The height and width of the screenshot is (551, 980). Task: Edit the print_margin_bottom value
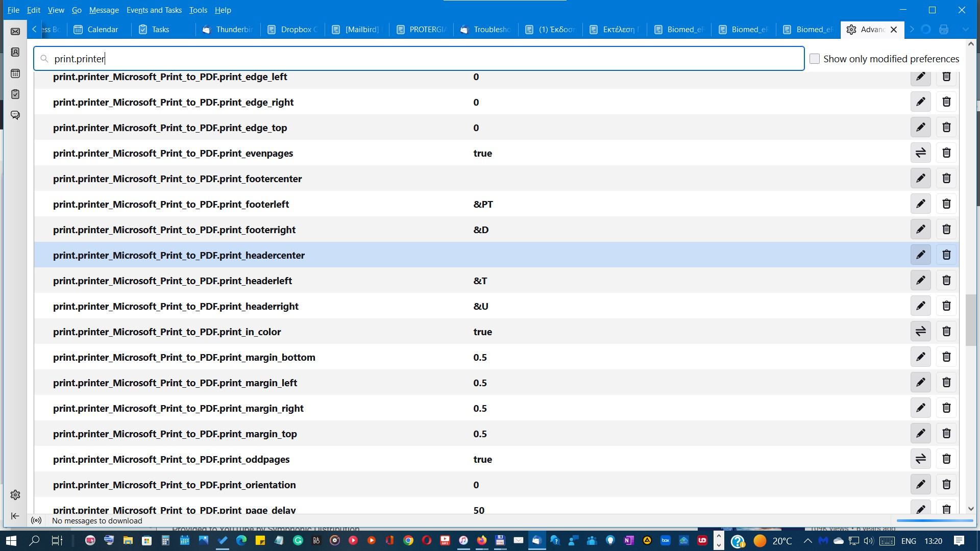(x=920, y=357)
